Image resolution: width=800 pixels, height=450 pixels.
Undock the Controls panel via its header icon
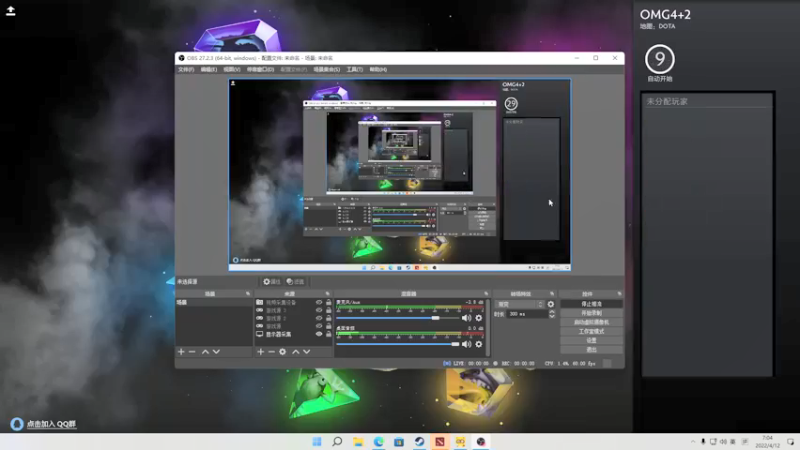pyautogui.click(x=619, y=294)
